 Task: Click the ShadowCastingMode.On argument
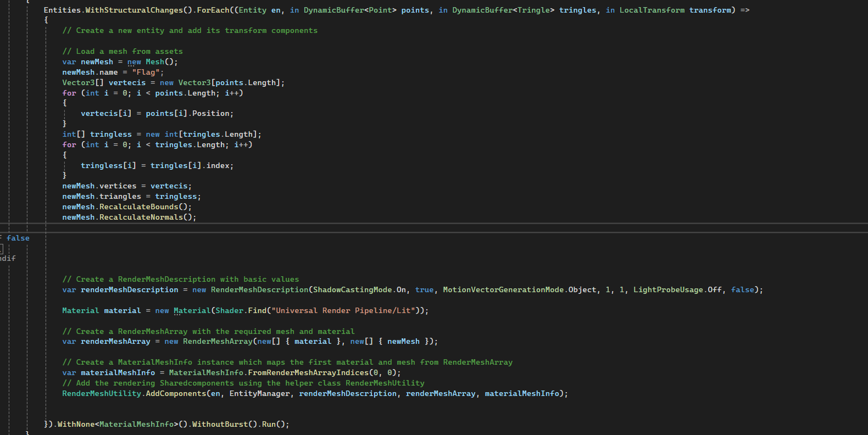click(360, 290)
